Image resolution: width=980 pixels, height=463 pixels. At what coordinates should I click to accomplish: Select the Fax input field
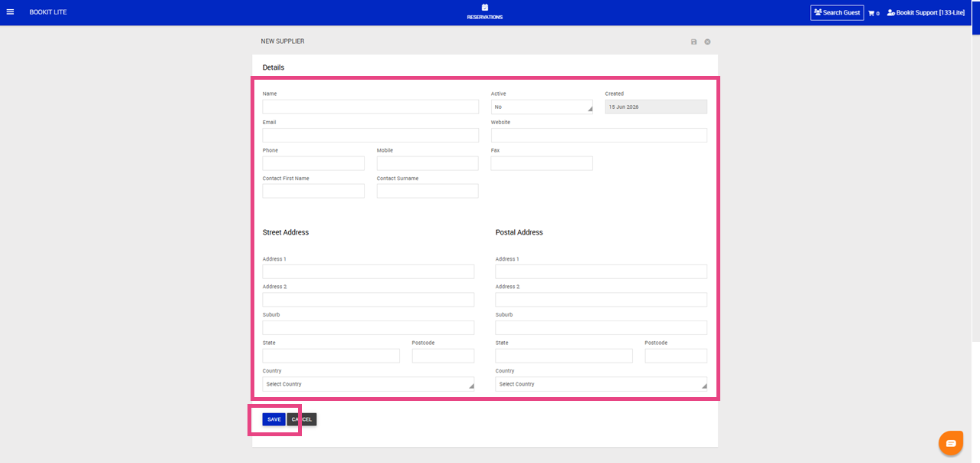[542, 163]
